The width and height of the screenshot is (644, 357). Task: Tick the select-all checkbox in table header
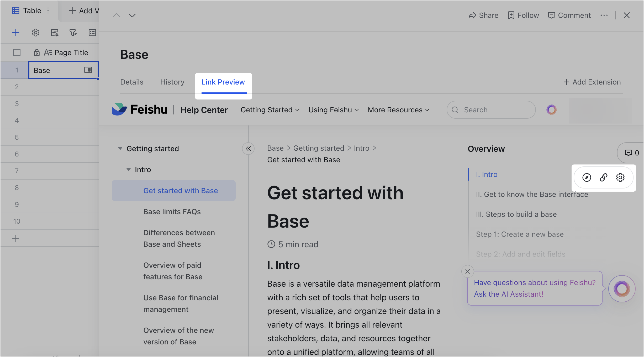[x=17, y=52]
